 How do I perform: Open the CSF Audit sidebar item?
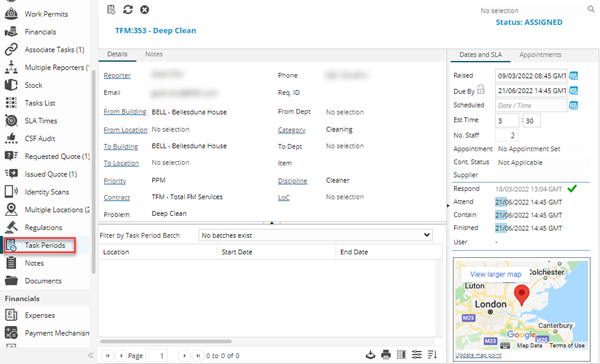pos(40,138)
